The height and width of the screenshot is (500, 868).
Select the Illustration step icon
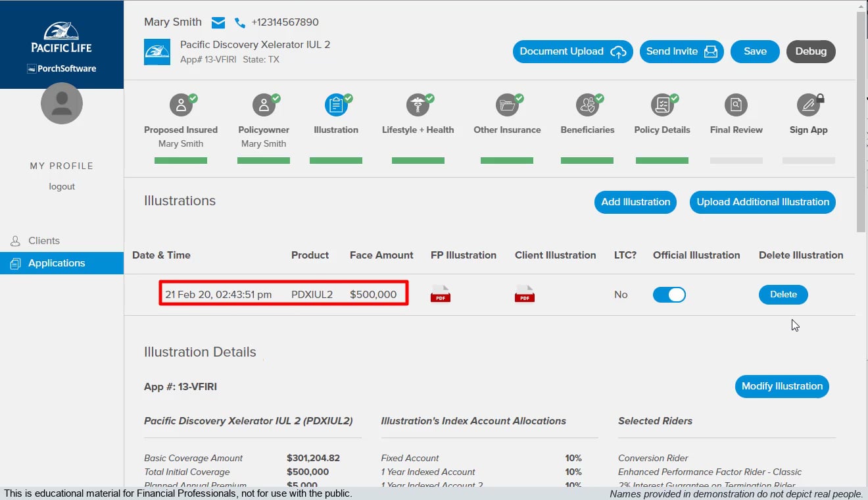tap(336, 105)
